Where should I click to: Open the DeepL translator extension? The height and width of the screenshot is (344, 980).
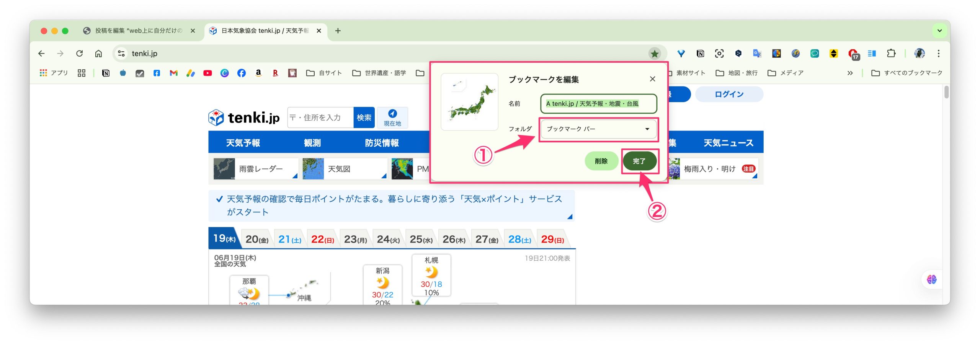738,54
